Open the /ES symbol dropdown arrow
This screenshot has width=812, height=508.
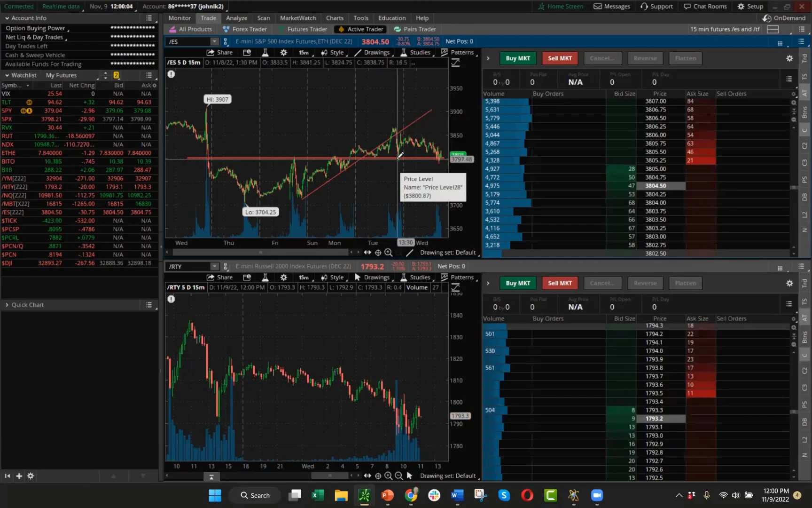point(214,42)
